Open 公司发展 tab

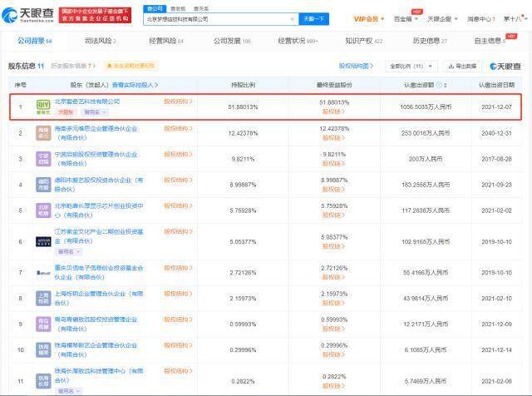(232, 41)
